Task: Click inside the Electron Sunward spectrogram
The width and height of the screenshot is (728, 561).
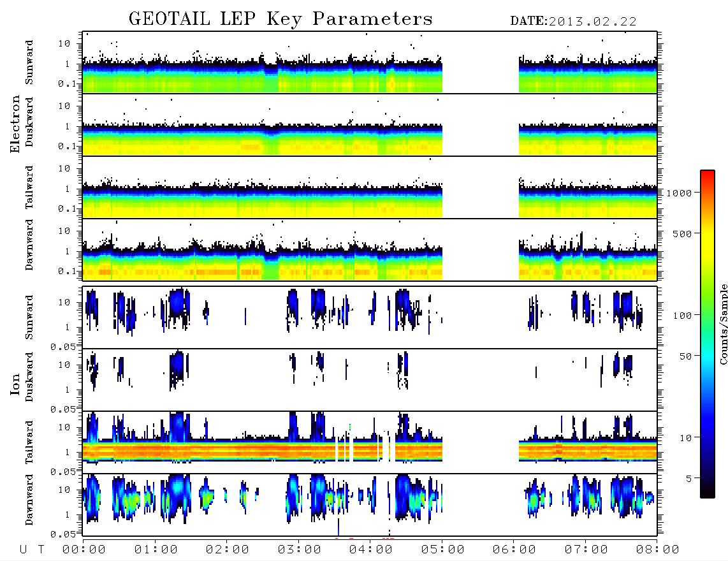Action: pyautogui.click(x=370, y=62)
